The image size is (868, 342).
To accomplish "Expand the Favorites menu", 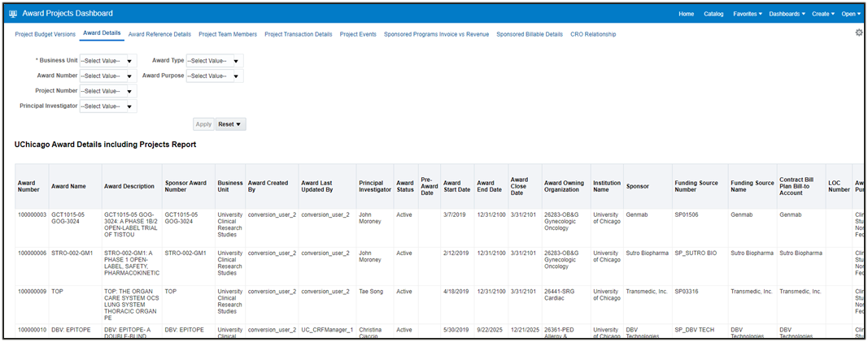I will [x=748, y=14].
